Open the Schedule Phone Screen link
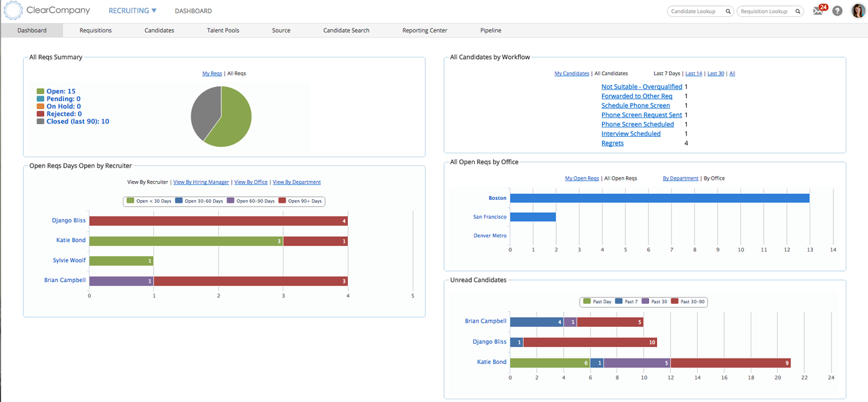 [x=635, y=105]
